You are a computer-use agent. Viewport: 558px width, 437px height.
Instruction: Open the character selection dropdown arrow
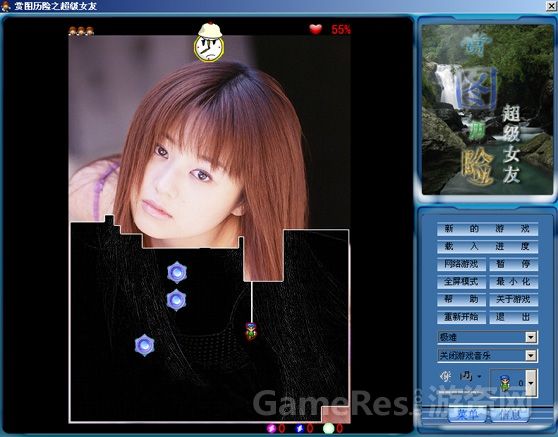tap(531, 383)
